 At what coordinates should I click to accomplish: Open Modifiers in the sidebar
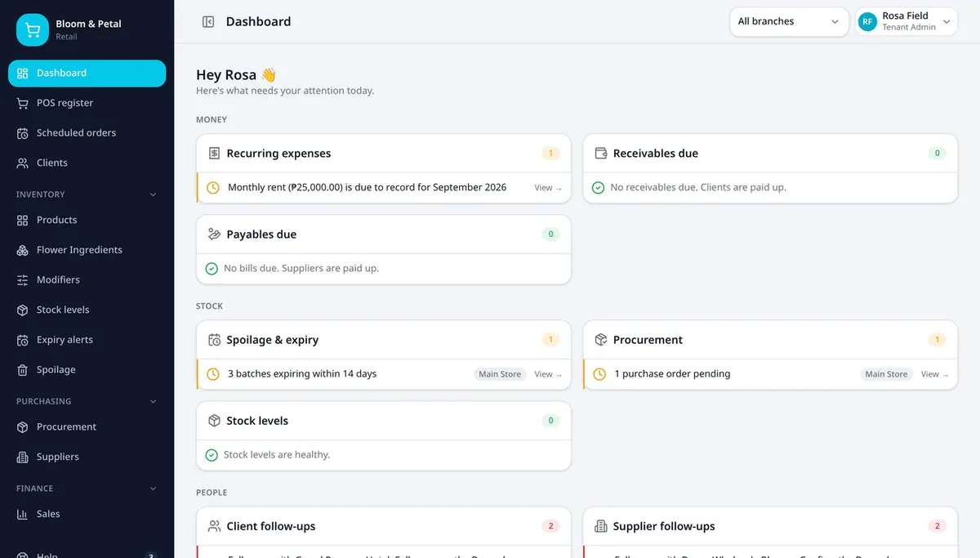tap(87, 280)
